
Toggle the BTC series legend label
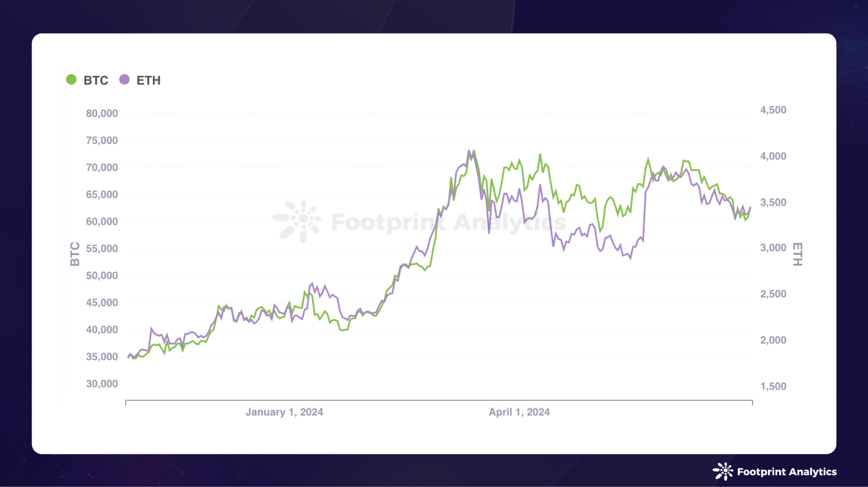point(96,80)
